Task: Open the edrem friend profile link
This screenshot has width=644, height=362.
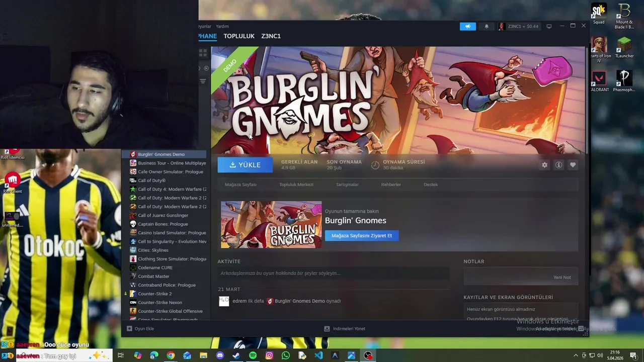Action: [x=239, y=301]
